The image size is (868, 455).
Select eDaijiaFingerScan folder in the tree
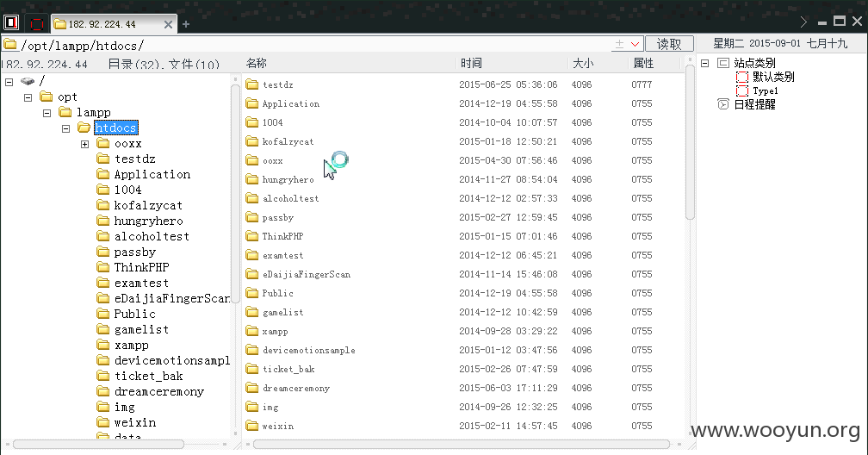pos(171,299)
